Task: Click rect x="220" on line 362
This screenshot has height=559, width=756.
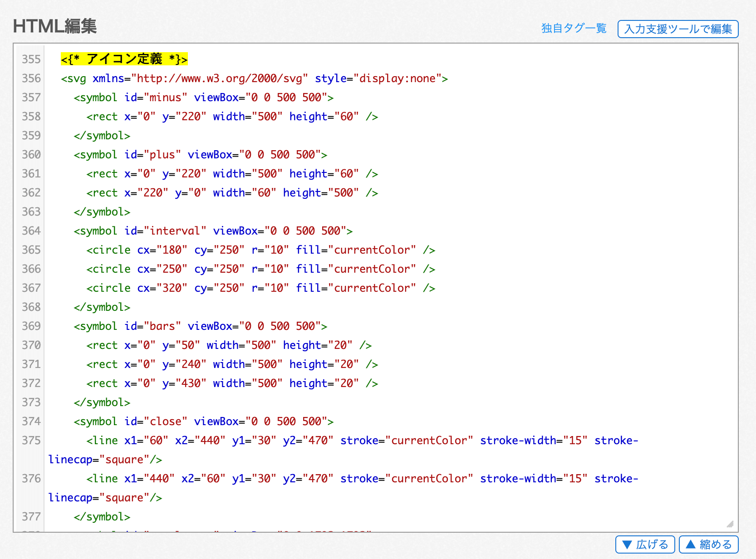Action: pos(232,193)
